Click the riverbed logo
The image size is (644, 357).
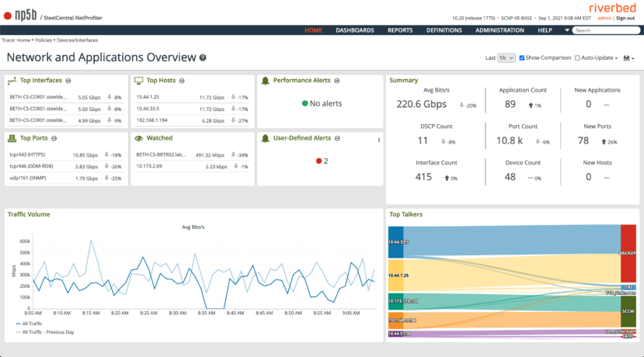click(x=612, y=9)
